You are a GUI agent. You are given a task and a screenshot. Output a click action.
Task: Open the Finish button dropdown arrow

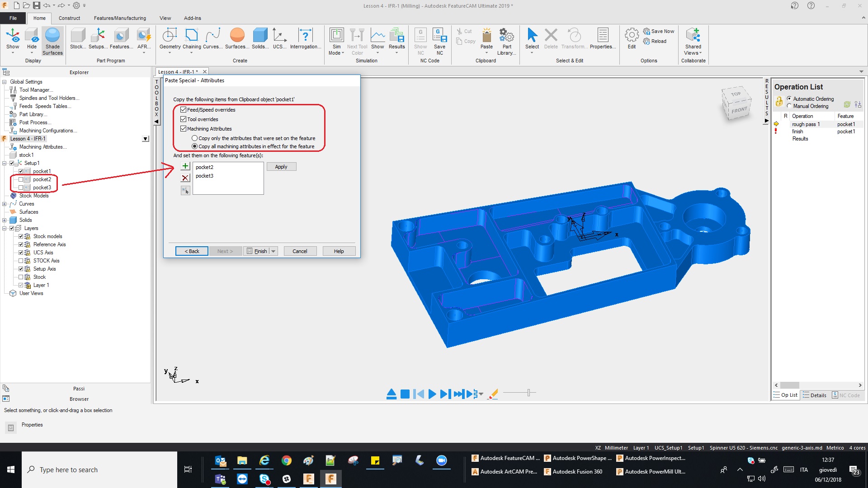click(x=274, y=251)
